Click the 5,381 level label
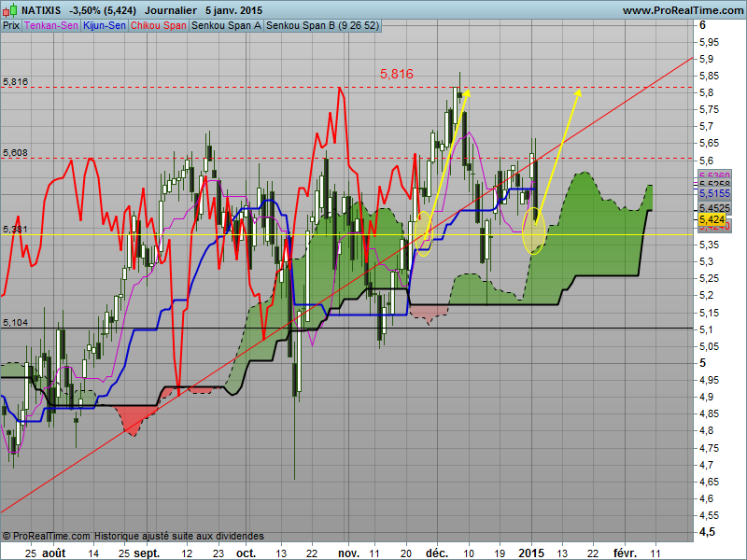 [15, 230]
